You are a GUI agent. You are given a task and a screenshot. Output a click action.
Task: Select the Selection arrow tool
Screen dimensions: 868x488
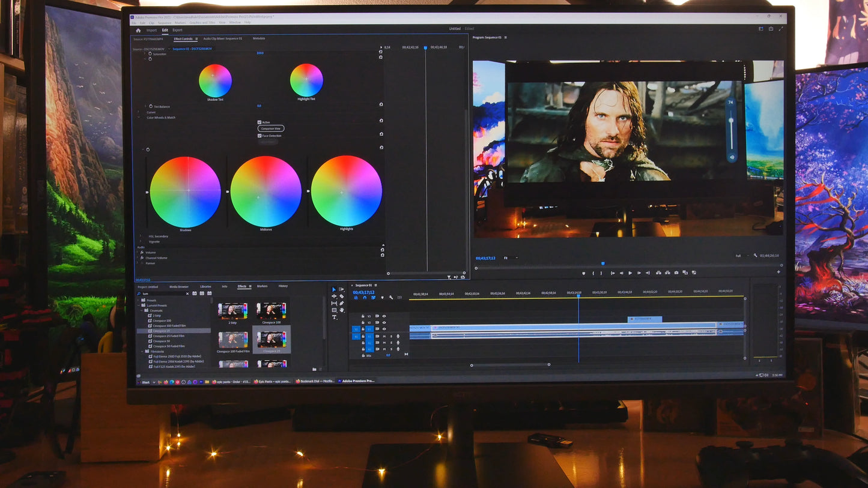pyautogui.click(x=334, y=289)
